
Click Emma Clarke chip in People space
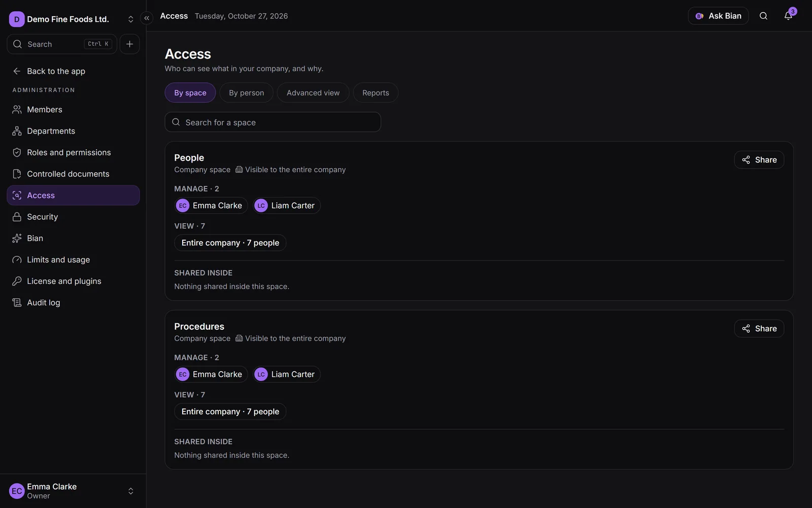[x=211, y=206]
